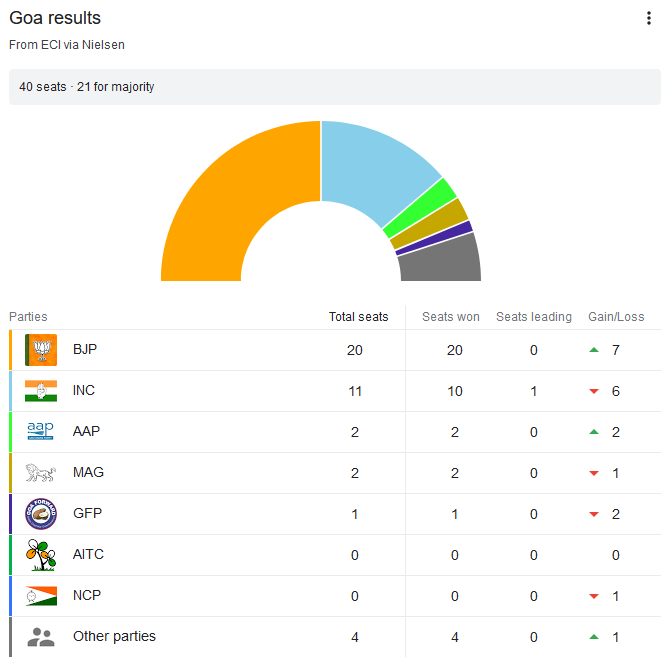Open the three-dot more options menu

649,19
